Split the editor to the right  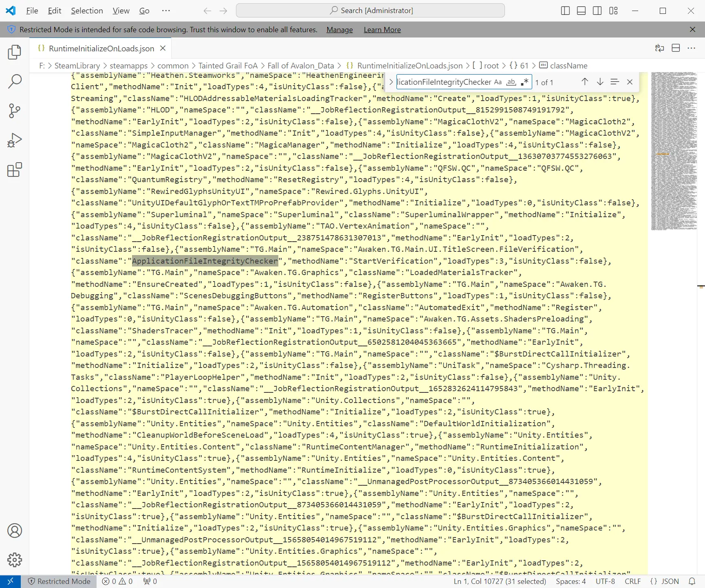click(x=676, y=48)
